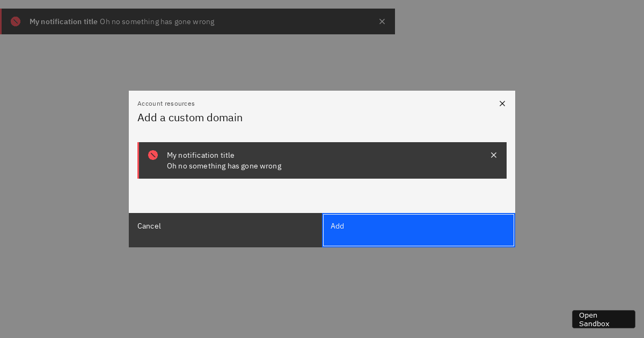Open the Sandbox via the corner button
This screenshot has width=644, height=338.
(x=603, y=319)
